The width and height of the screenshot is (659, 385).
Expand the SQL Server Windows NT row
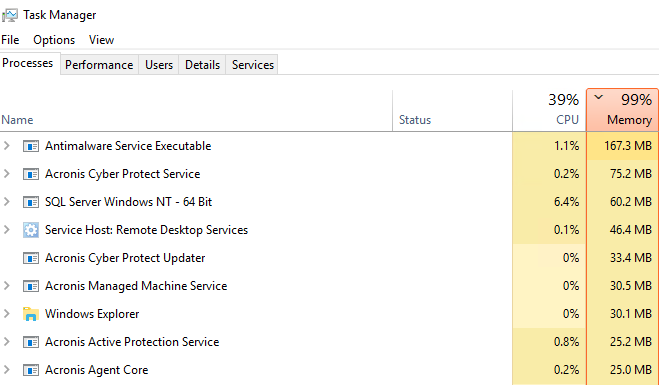click(7, 202)
